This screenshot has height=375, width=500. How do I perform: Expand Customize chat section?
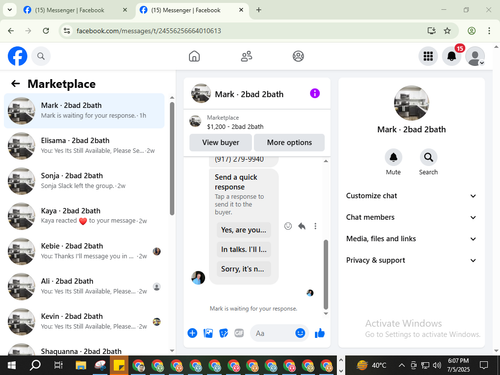411,196
